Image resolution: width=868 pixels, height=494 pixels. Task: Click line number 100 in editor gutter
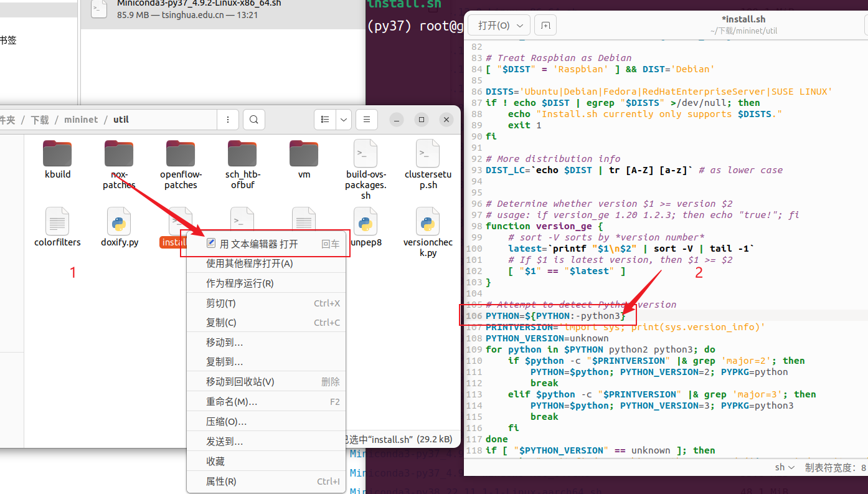pyautogui.click(x=474, y=249)
